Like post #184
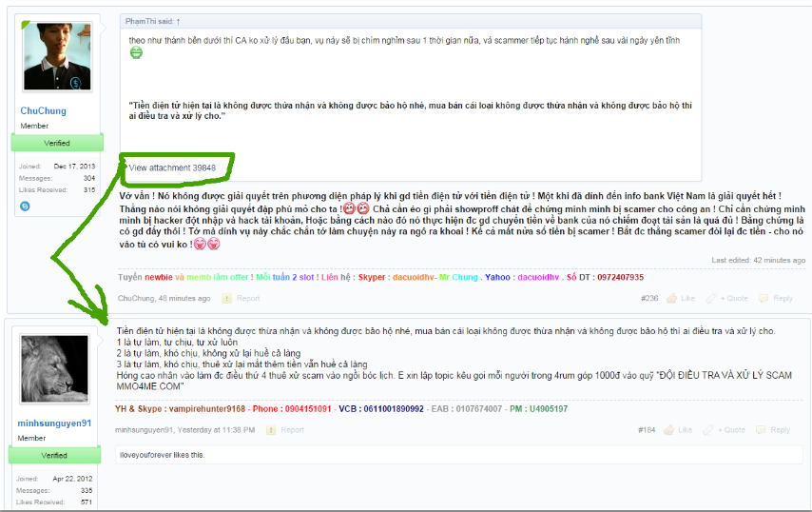This screenshot has height=512, width=812. pyautogui.click(x=686, y=430)
